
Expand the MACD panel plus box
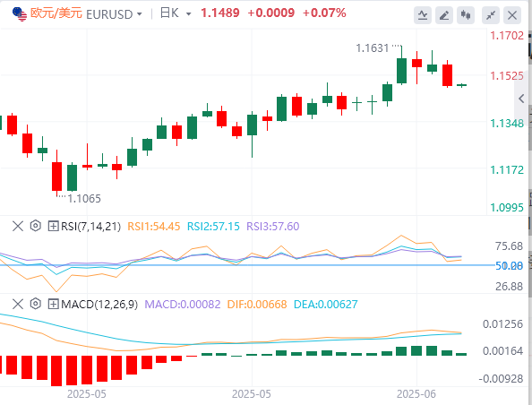pyautogui.click(x=53, y=304)
